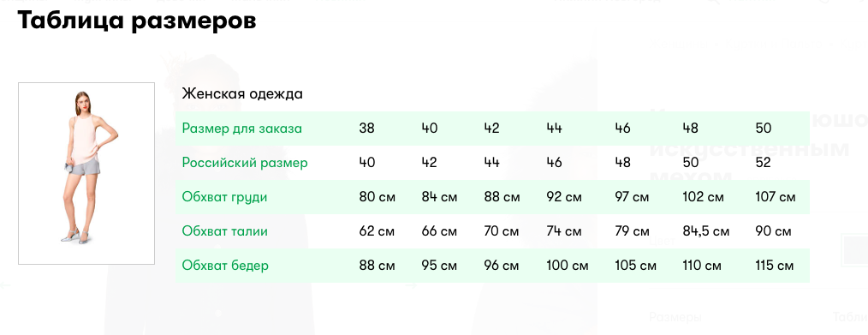This screenshot has height=335, width=868.
Task: Click the 62 см waist value
Action: point(377,231)
